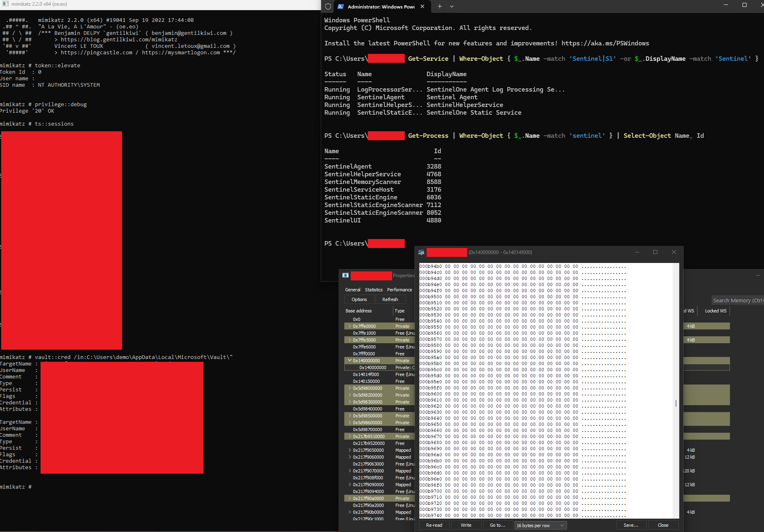This screenshot has width=764, height=532.
Task: Click the memory editor window icon
Action: coord(421,252)
